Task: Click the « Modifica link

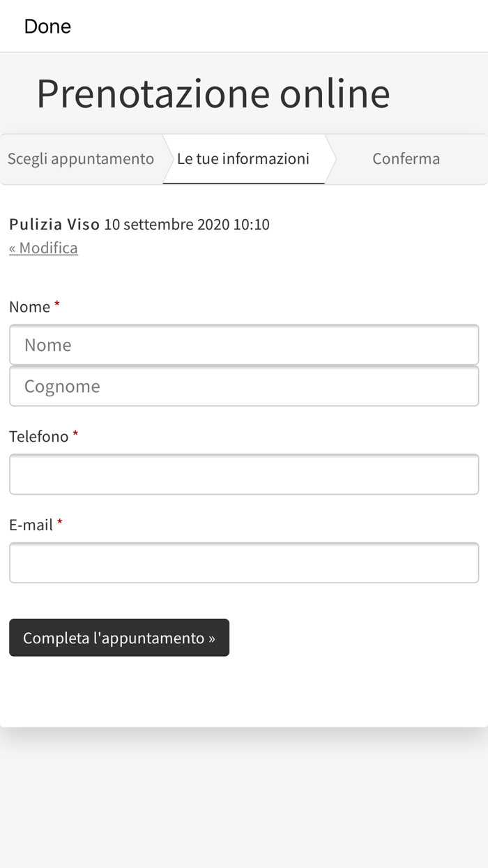Action: pos(43,248)
